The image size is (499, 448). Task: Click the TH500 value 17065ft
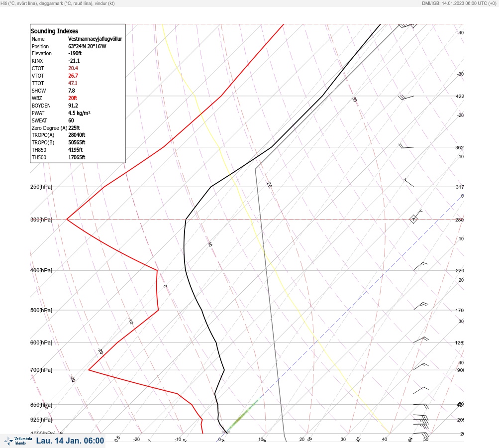[x=77, y=157]
